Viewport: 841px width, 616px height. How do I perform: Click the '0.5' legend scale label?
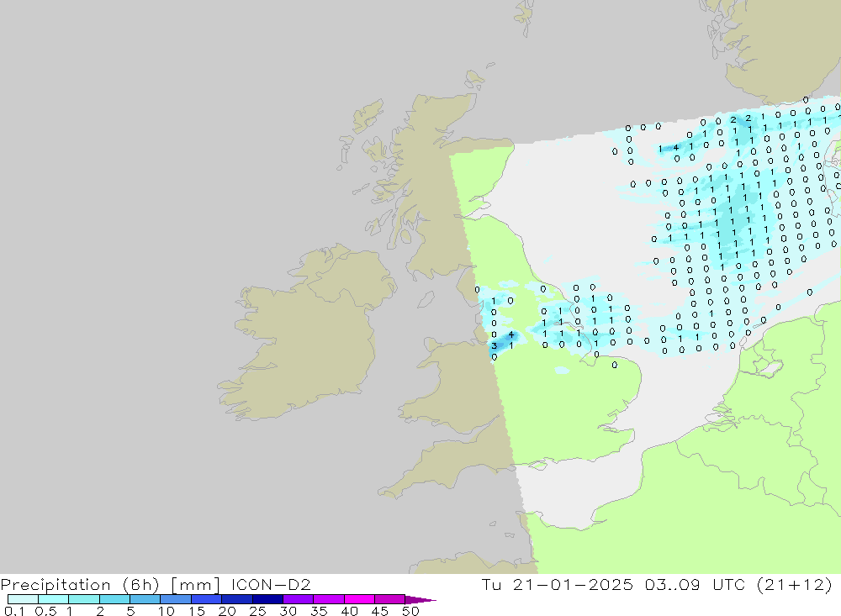pos(45,611)
